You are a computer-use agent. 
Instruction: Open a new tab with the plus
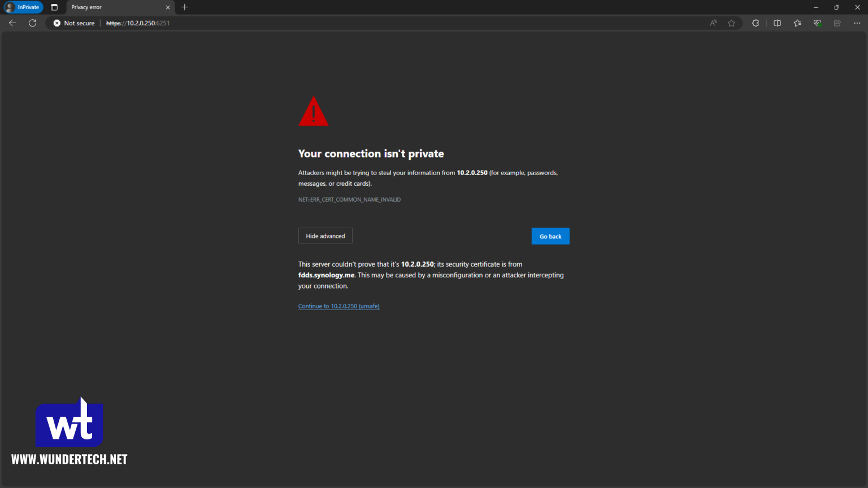[x=185, y=7]
